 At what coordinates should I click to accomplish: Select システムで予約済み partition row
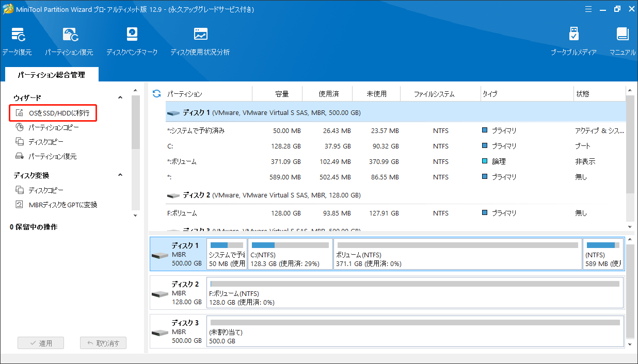coord(395,131)
